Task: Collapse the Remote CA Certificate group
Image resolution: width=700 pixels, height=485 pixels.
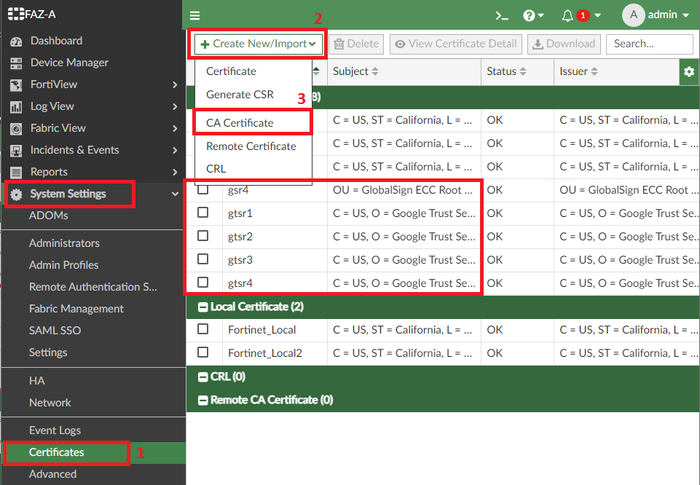Action: coord(203,401)
